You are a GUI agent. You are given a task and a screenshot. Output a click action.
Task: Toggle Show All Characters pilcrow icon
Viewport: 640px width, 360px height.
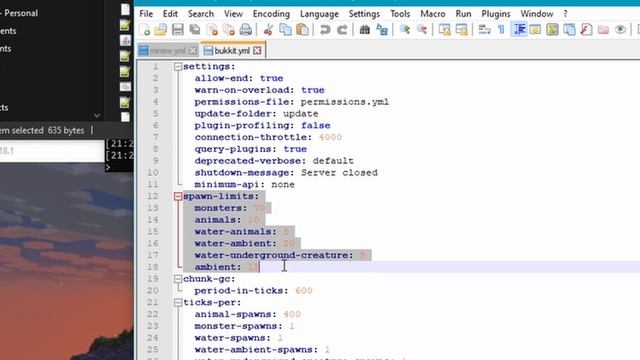(x=501, y=29)
